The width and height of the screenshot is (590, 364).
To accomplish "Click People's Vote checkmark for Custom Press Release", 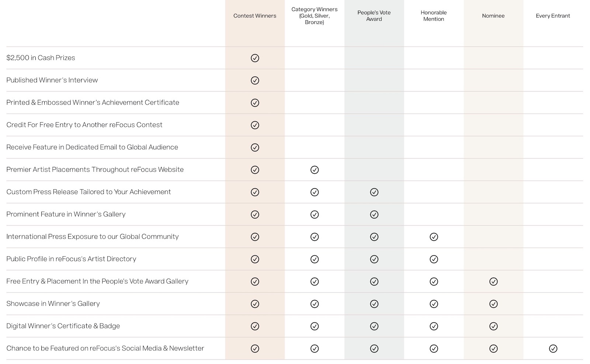I will (374, 192).
